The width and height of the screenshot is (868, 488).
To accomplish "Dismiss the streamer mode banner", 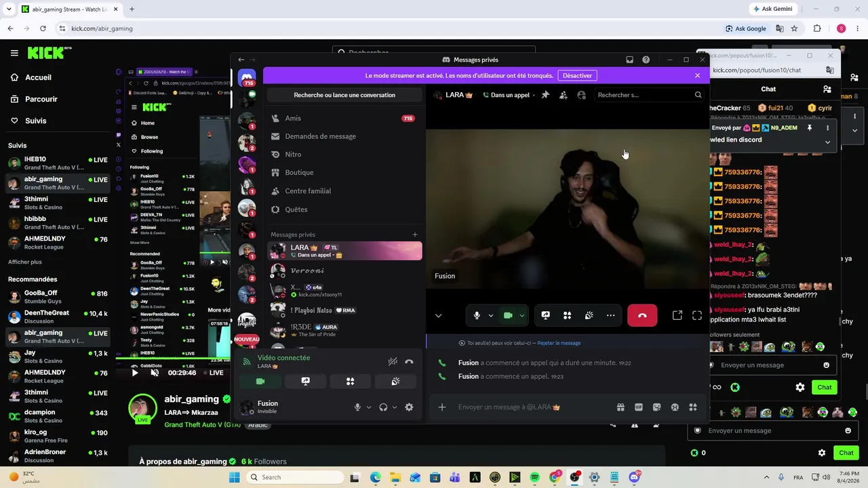I will [x=697, y=75].
